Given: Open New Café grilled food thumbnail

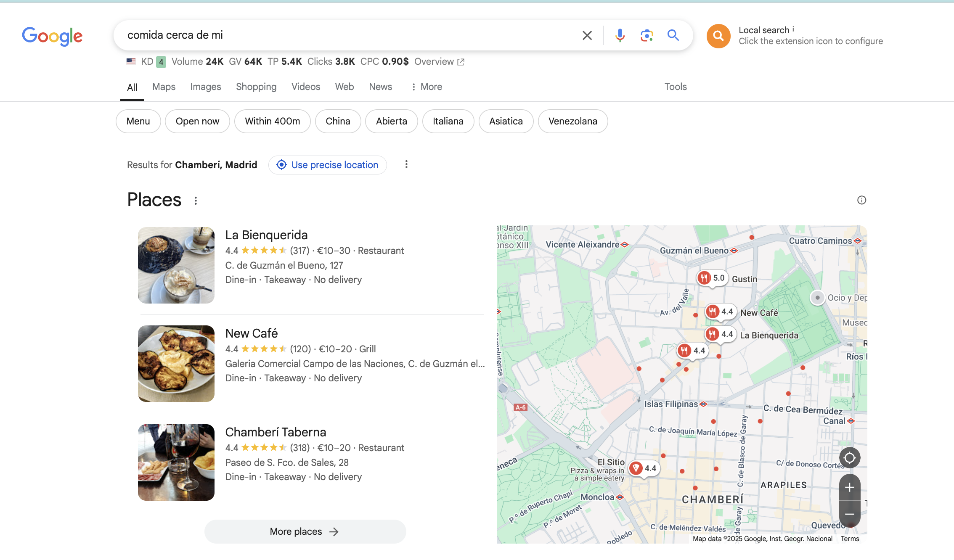Looking at the screenshot, I should click(x=176, y=364).
